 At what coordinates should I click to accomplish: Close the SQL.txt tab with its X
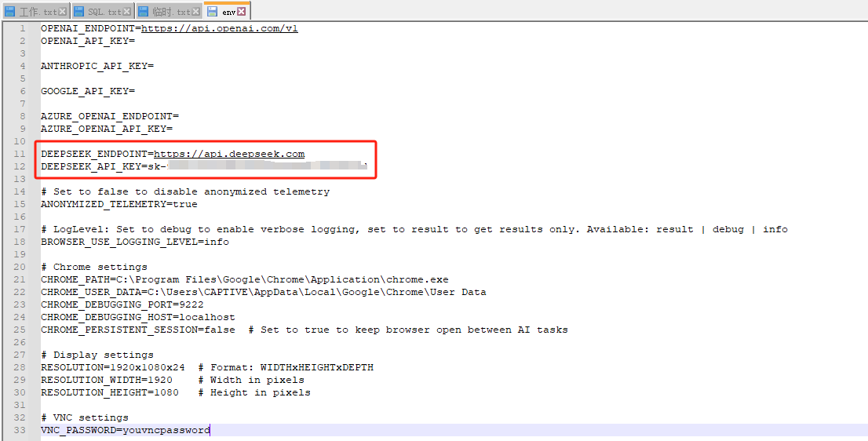click(127, 12)
